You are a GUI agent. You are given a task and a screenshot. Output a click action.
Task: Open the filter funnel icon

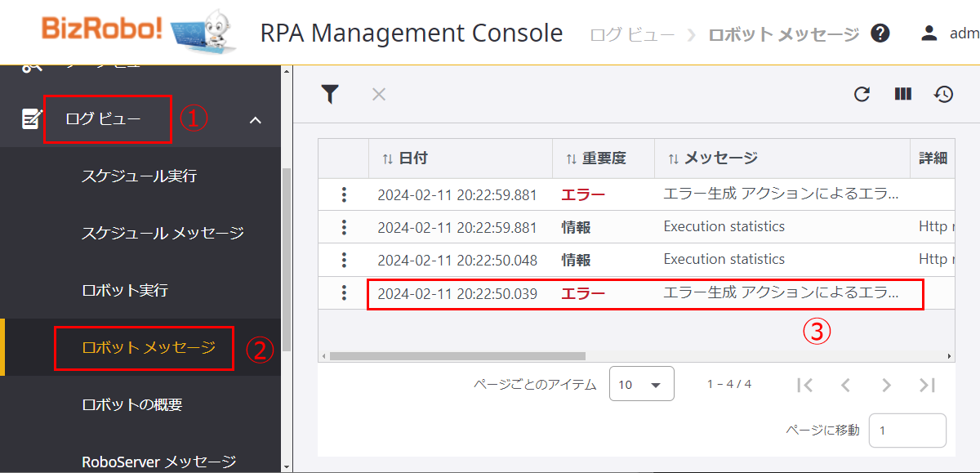[330, 94]
